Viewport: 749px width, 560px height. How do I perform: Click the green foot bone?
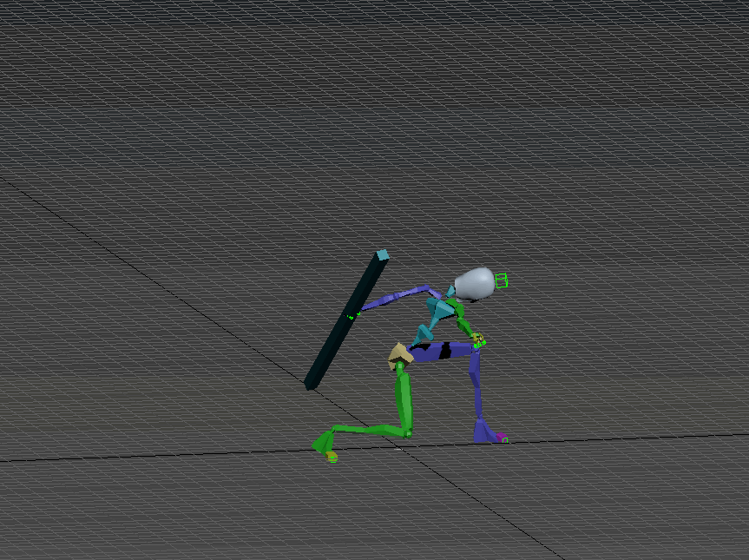point(324,442)
